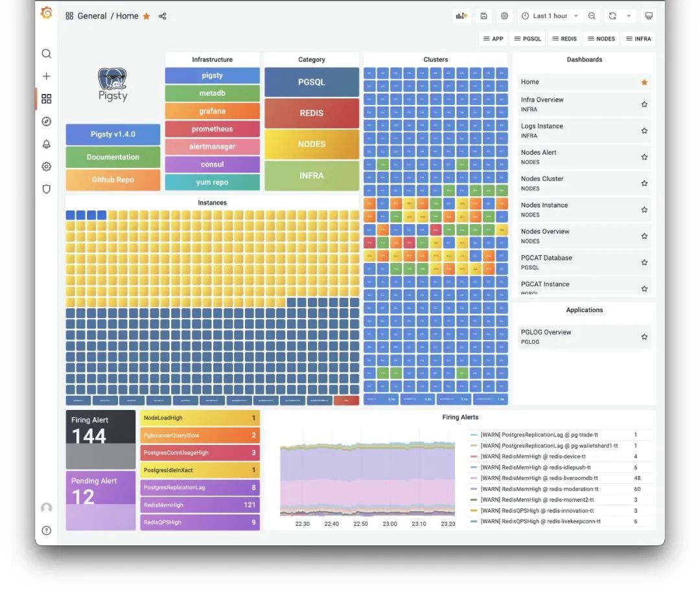Open the REDIS links menu
700x592 pixels.
(x=565, y=39)
